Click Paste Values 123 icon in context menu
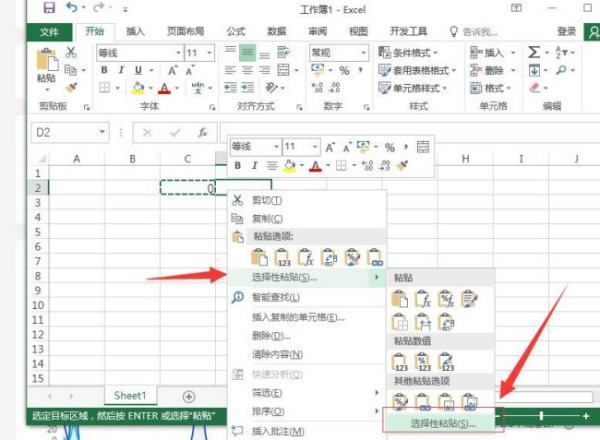Image resolution: width=600 pixels, height=440 pixels. 282,257
